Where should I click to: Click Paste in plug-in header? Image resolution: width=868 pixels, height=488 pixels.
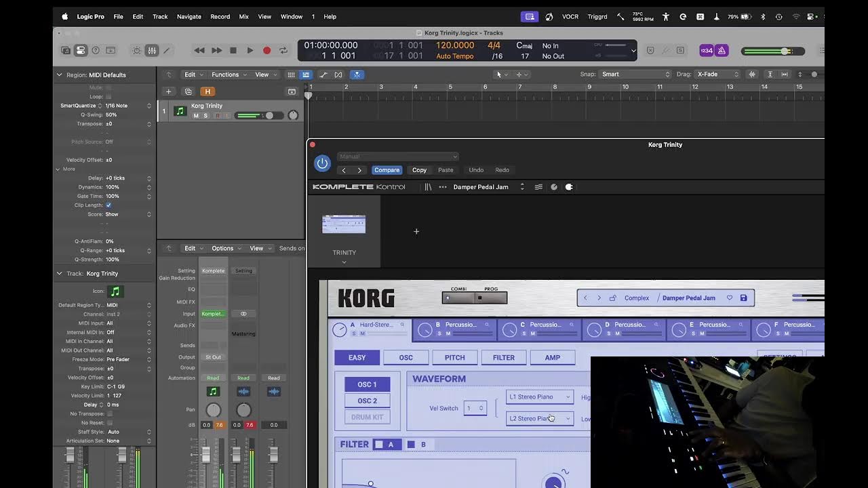pos(446,170)
